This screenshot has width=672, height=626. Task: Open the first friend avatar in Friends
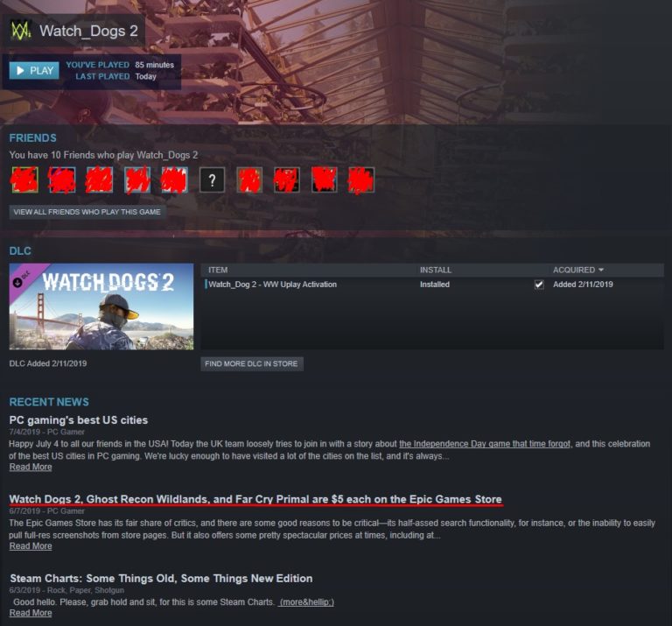coord(24,179)
